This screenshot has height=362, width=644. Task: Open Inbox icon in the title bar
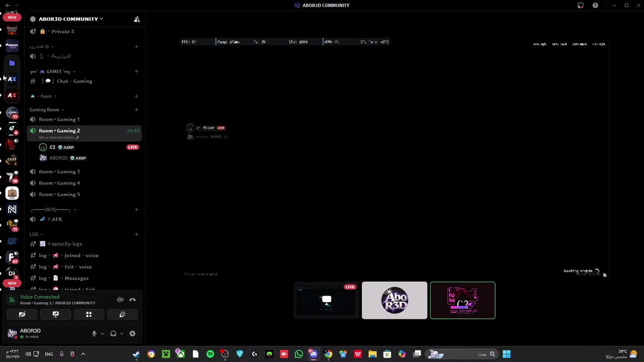(581, 6)
